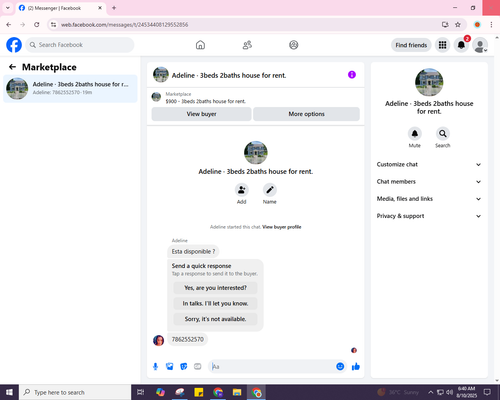
Task: Send 'Yes, are you interested?' quick response
Action: 215,288
